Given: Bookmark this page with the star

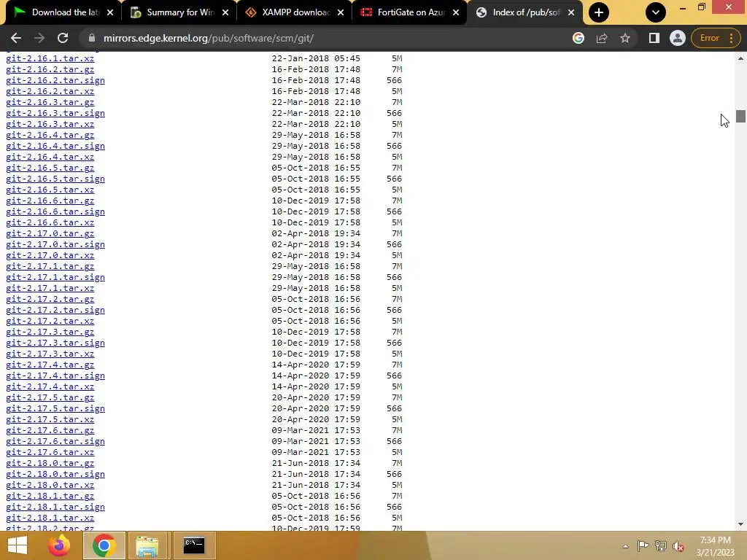Looking at the screenshot, I should [625, 38].
